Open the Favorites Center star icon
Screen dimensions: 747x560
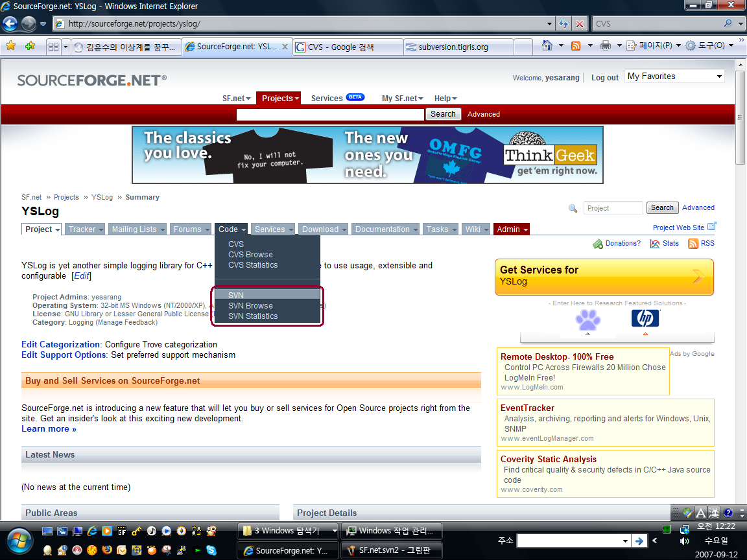pos(10,46)
